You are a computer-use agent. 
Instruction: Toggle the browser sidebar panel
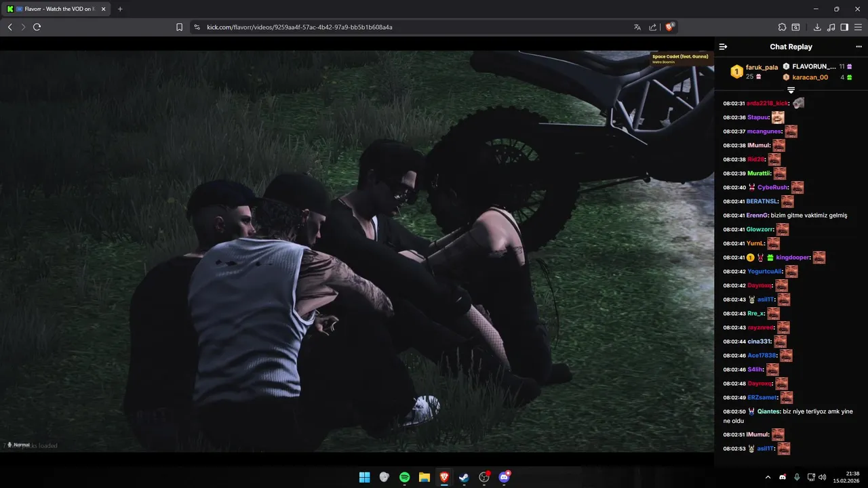pos(844,27)
